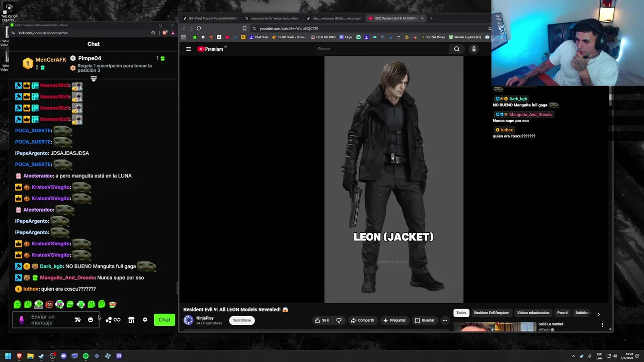
Task: Pick the green emote wearing headphones
Action: pos(39,304)
